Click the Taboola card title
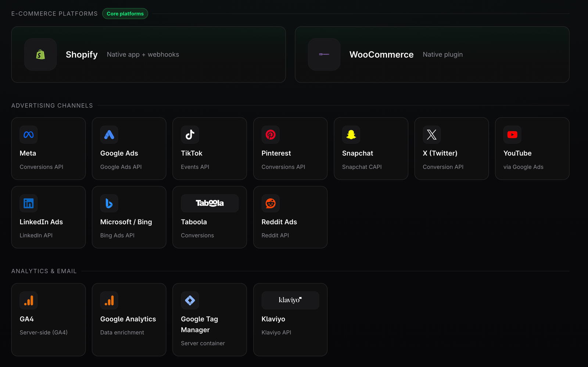Screen dimensions: 588x367 194,222
